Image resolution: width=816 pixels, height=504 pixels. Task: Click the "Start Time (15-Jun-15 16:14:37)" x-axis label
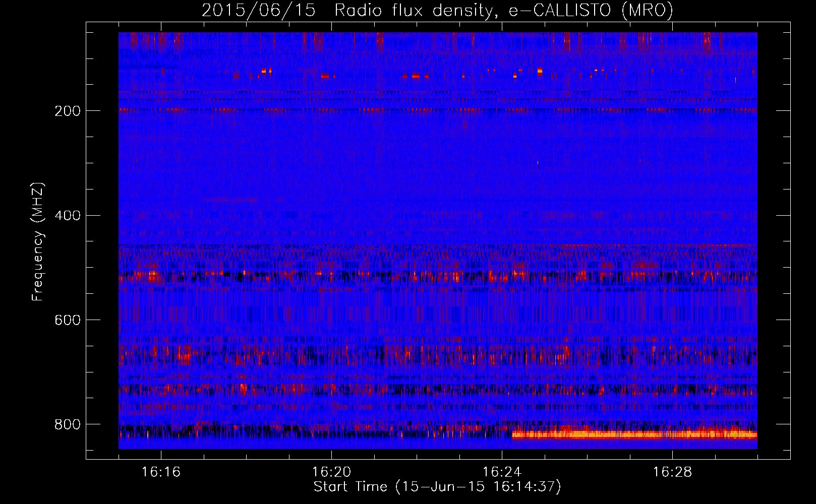pos(437,487)
